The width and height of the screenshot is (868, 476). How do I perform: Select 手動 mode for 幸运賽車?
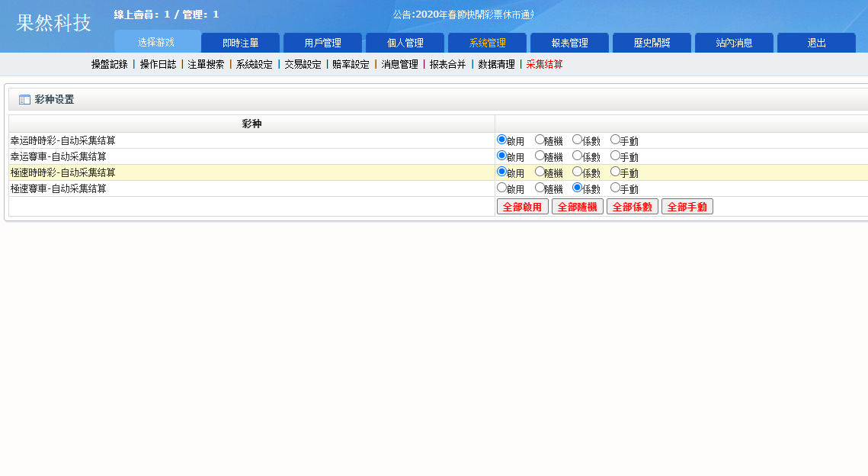tap(613, 156)
